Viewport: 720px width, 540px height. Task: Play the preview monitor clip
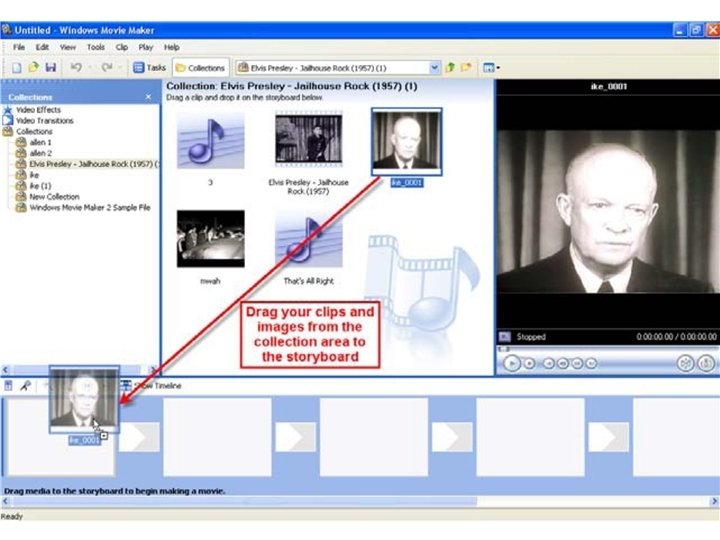tap(512, 363)
